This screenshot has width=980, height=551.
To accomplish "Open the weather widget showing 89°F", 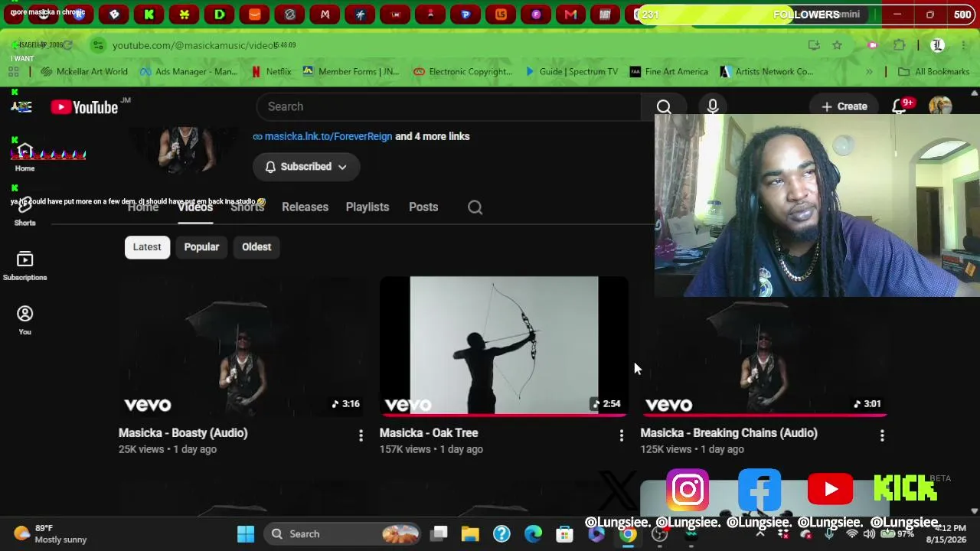I will click(51, 534).
